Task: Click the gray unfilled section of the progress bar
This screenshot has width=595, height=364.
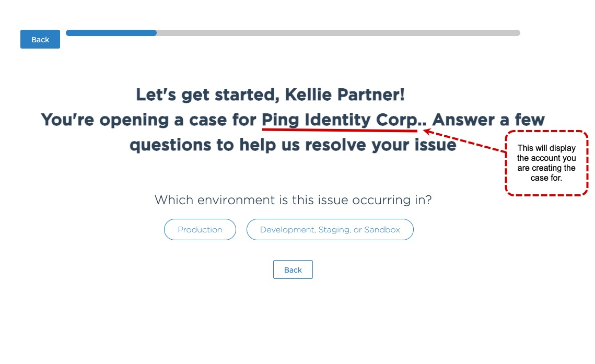Action: 340,32
